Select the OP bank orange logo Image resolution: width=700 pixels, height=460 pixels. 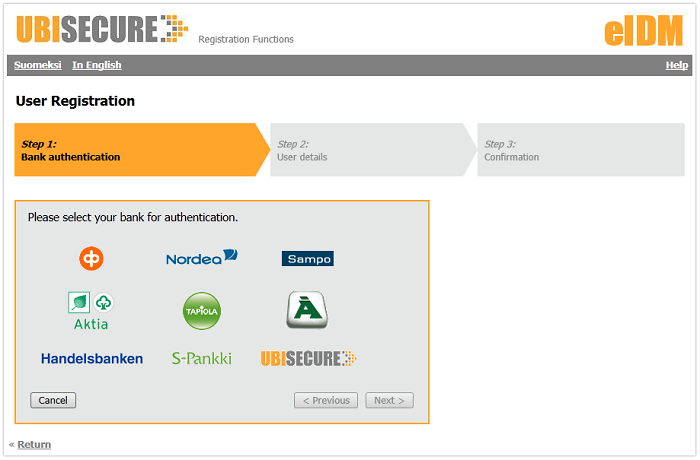click(x=92, y=258)
